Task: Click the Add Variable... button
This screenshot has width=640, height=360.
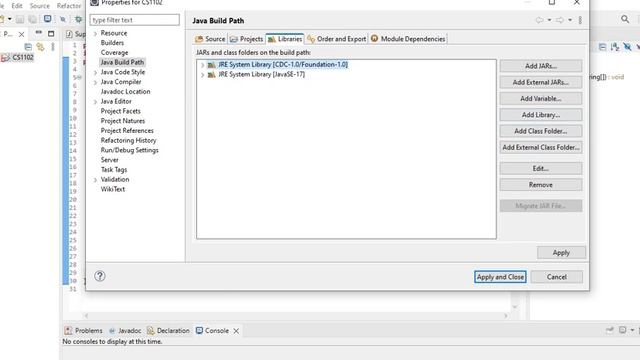Action: click(541, 98)
